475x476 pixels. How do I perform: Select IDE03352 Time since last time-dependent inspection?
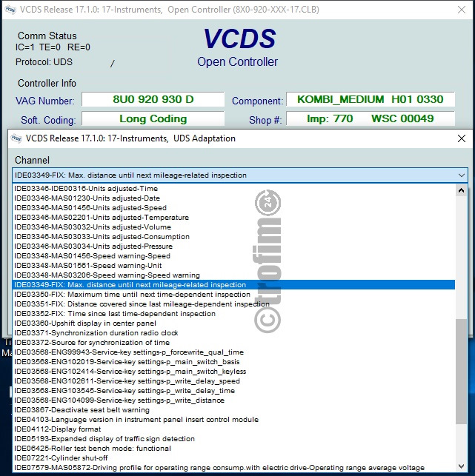(x=233, y=314)
